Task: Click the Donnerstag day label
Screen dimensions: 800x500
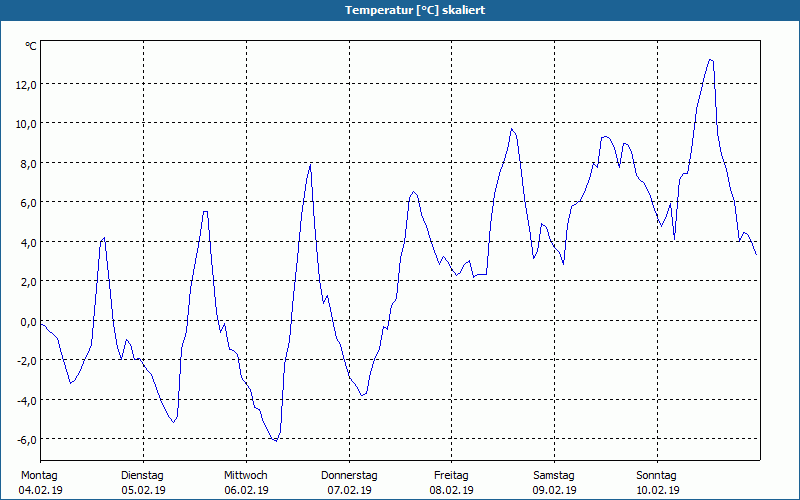Action: coord(349,476)
